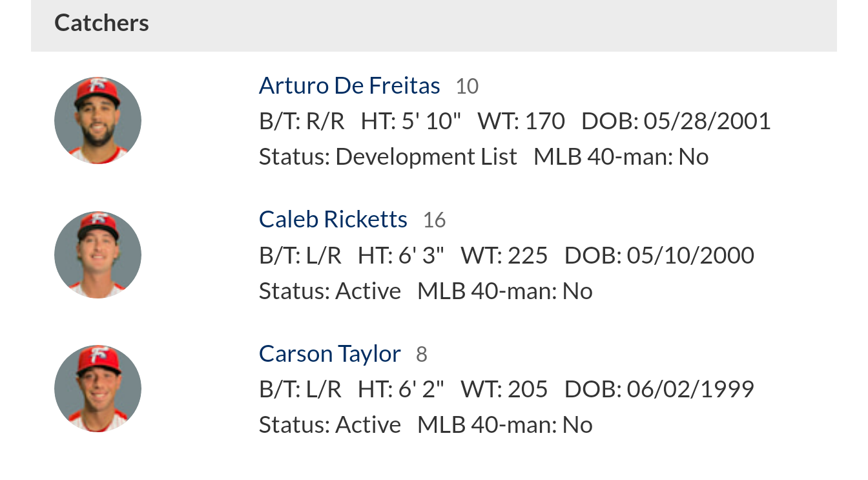Image resolution: width=868 pixels, height=480 pixels.
Task: Select the DOB 05/28/2001 text
Action: pyautogui.click(x=676, y=121)
